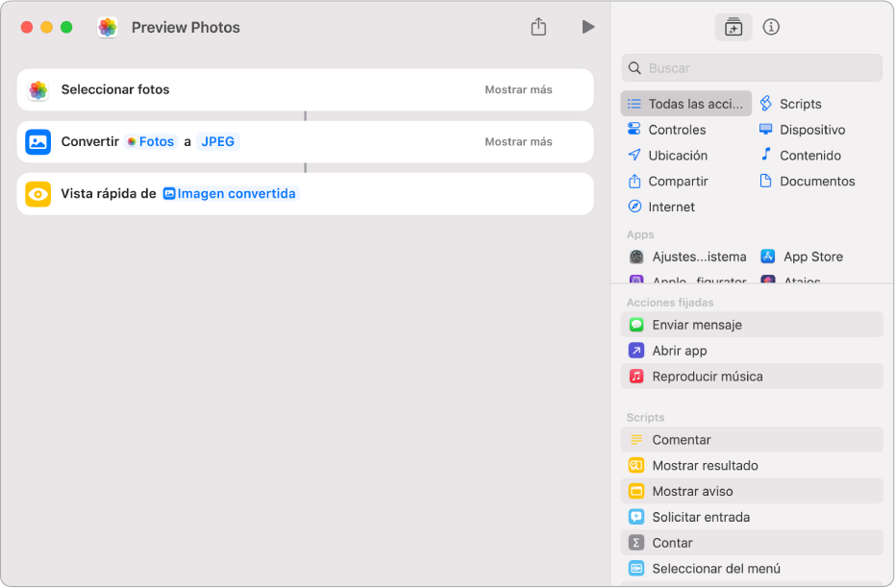This screenshot has height=588, width=895.
Task: Show shortcut details via the info icon
Action: click(x=771, y=27)
